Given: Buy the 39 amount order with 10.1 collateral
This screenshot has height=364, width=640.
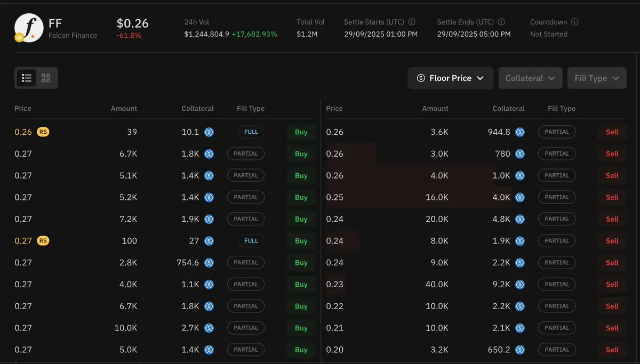Looking at the screenshot, I should tap(301, 132).
